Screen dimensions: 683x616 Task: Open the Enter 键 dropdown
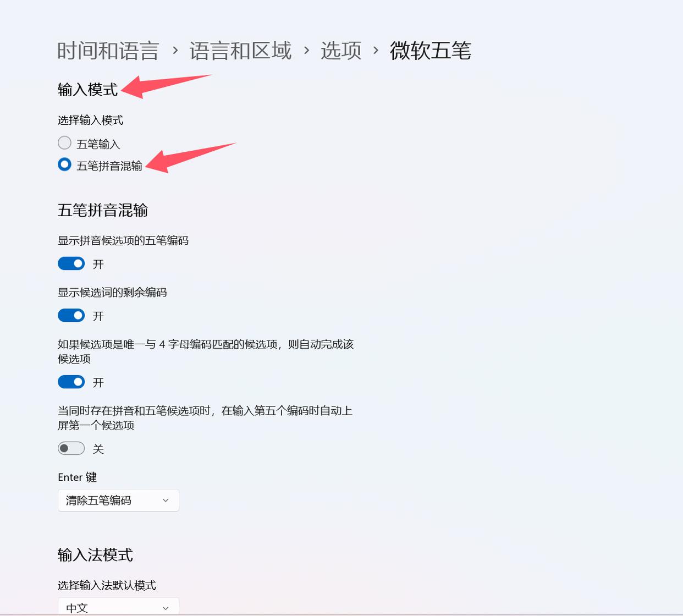[118, 501]
